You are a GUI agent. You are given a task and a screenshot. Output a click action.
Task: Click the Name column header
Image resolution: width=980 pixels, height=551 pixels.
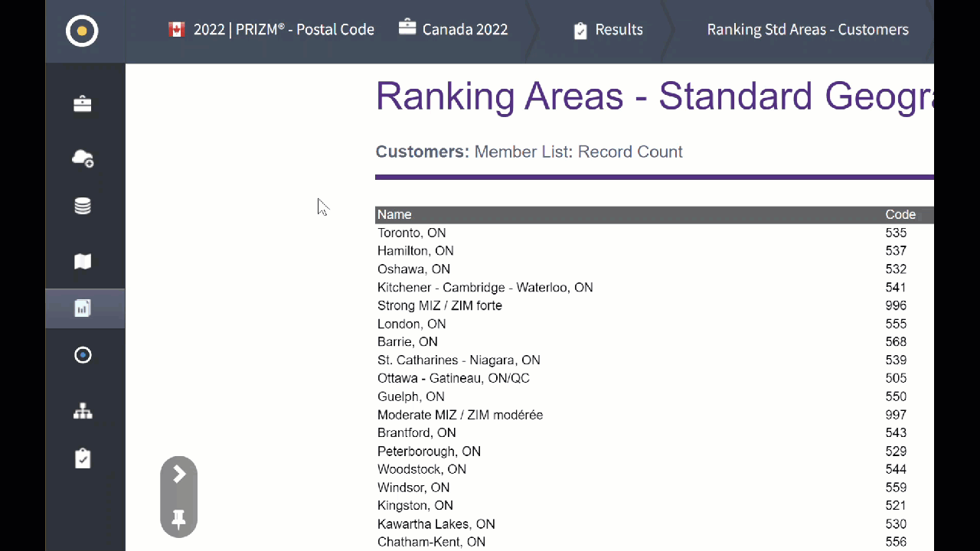click(x=394, y=215)
